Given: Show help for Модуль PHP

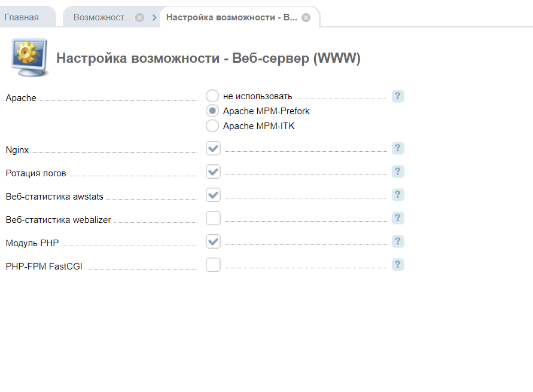Looking at the screenshot, I should click(x=398, y=241).
